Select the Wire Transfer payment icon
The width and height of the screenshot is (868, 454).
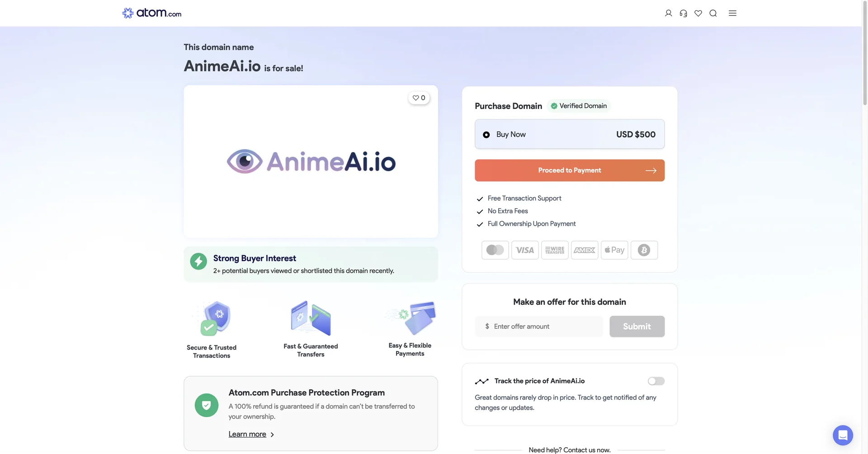click(554, 250)
